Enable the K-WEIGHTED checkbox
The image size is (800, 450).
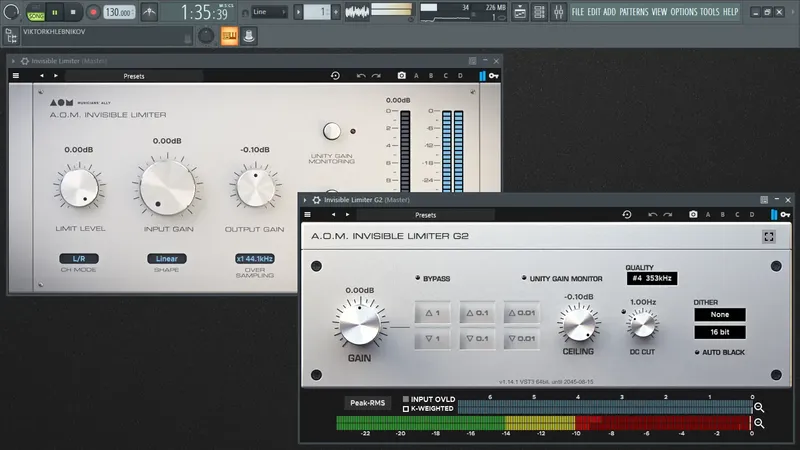[x=406, y=409]
